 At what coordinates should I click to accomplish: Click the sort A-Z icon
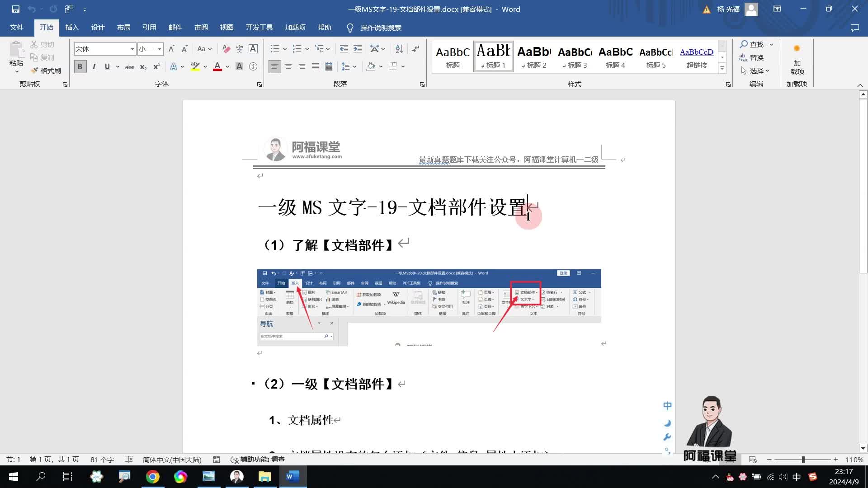pos(399,49)
